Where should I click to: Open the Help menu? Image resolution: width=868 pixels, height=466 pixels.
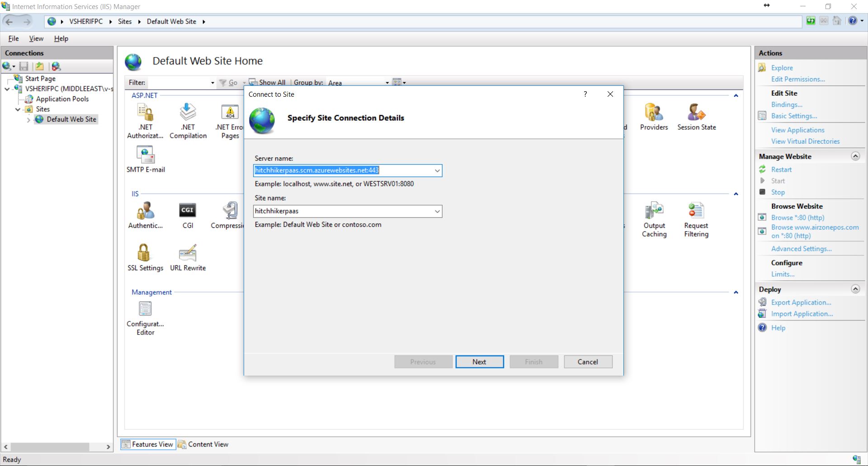[x=61, y=38]
